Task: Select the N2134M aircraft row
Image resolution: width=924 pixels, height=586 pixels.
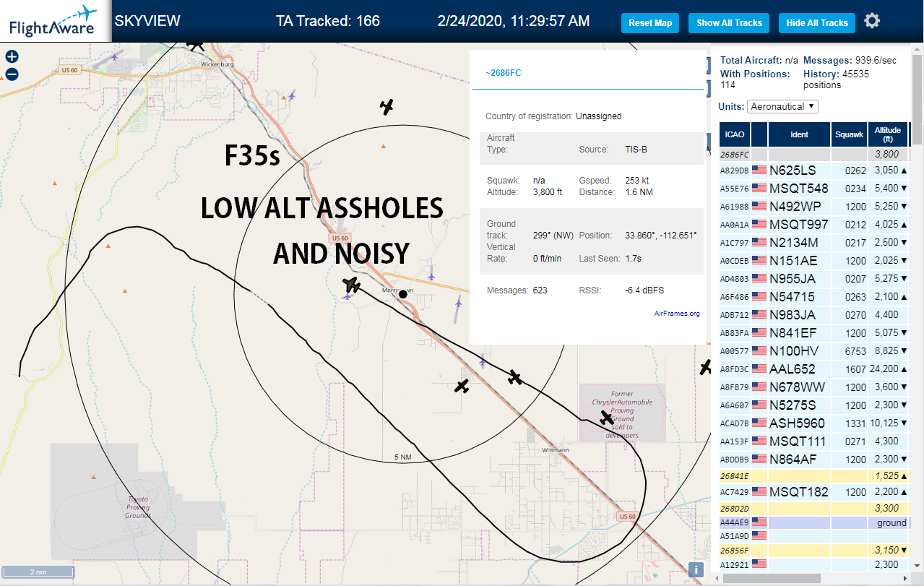Action: point(814,243)
